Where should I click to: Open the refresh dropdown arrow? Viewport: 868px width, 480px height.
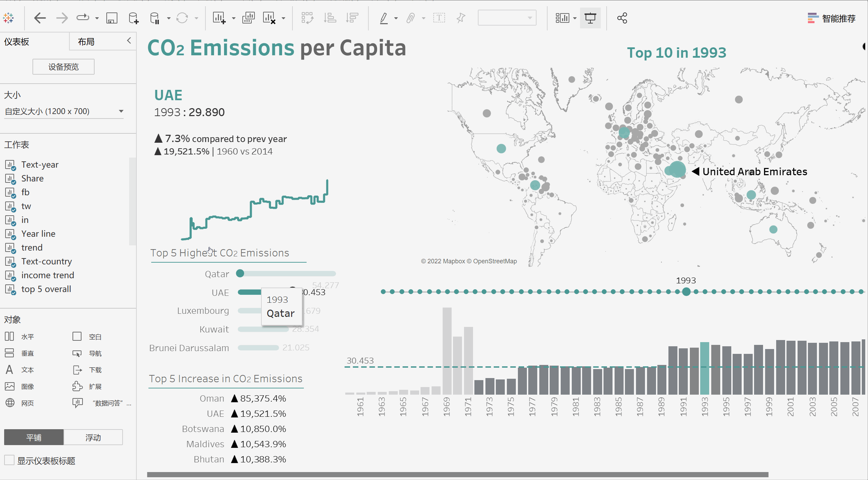click(196, 18)
